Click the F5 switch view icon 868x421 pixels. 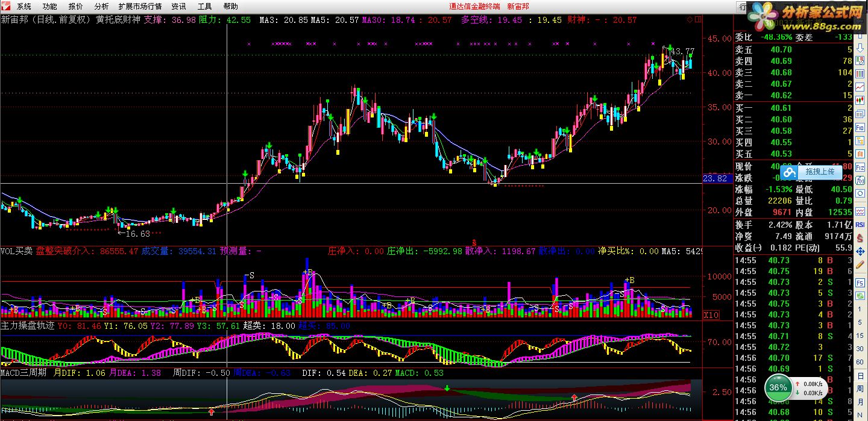[x=860, y=283]
